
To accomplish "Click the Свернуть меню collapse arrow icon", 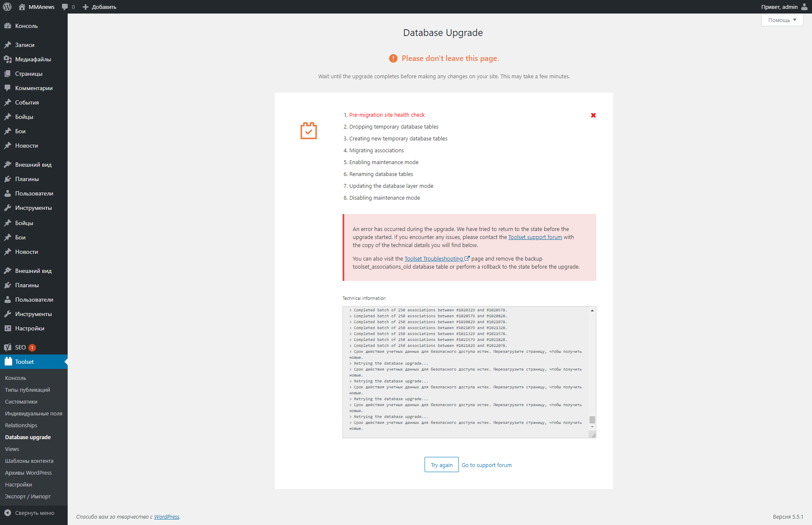I will click(8, 513).
